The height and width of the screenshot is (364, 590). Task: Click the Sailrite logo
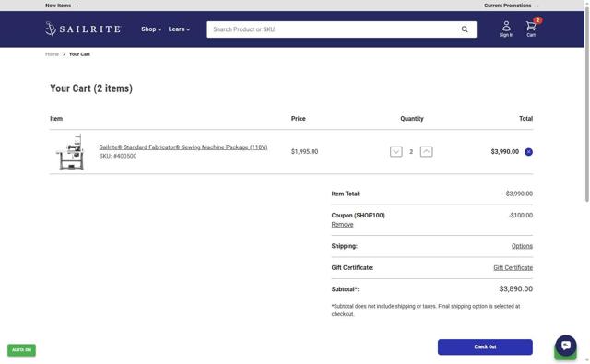point(83,29)
